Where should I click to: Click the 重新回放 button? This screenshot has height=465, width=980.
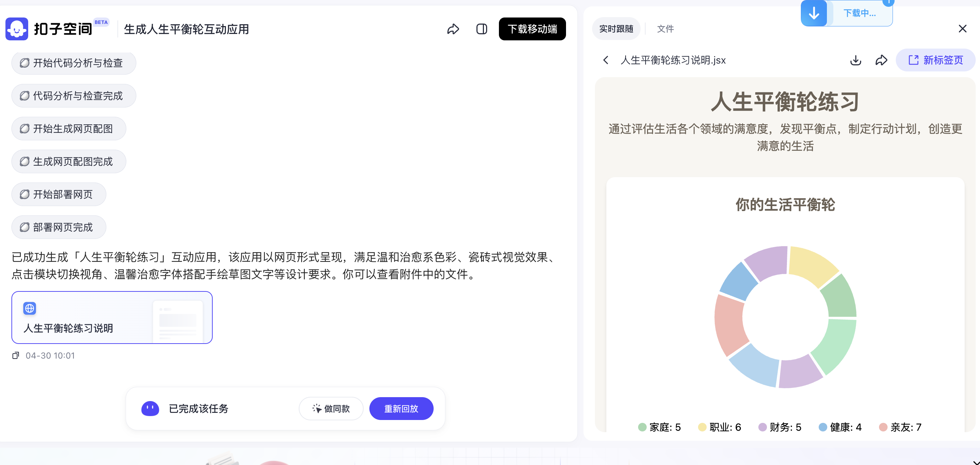401,409
